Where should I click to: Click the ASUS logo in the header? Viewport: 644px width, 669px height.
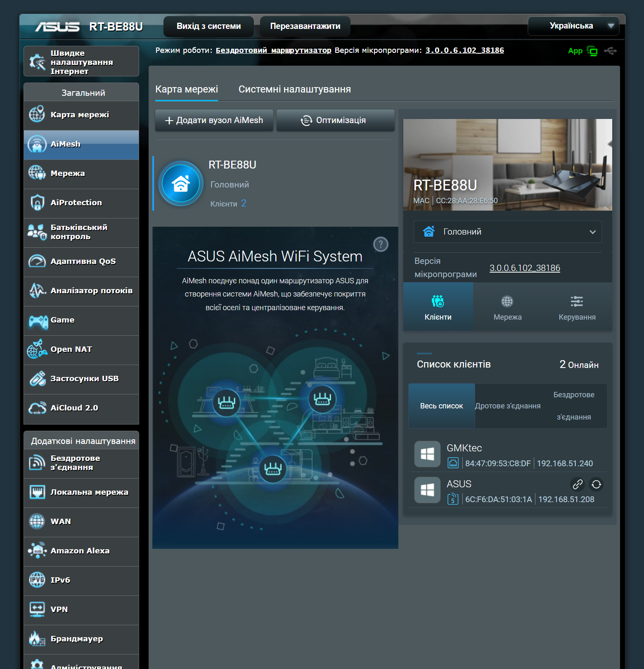pyautogui.click(x=57, y=27)
